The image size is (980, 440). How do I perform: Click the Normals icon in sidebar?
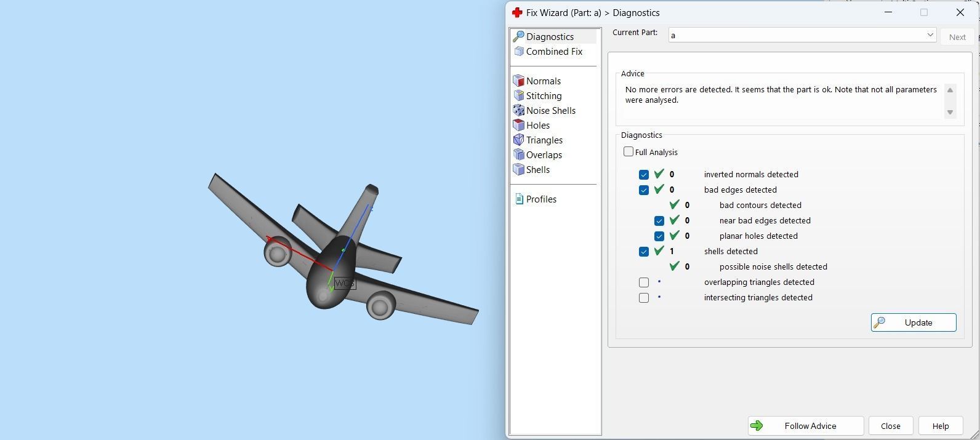(519, 81)
